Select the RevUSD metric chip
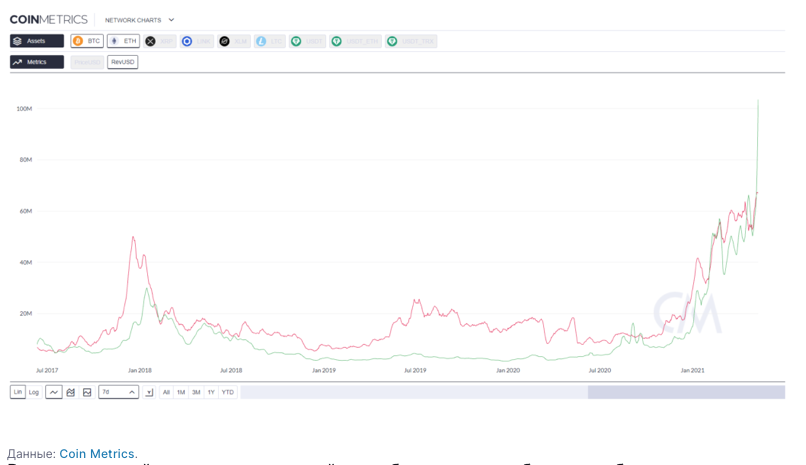The height and width of the screenshot is (465, 806). point(123,62)
